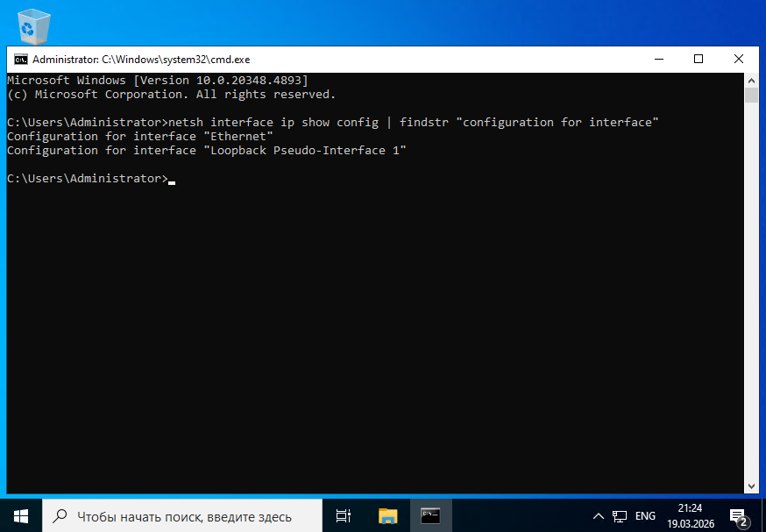
Task: Click the scrollbar down arrow in cmd
Action: [751, 484]
